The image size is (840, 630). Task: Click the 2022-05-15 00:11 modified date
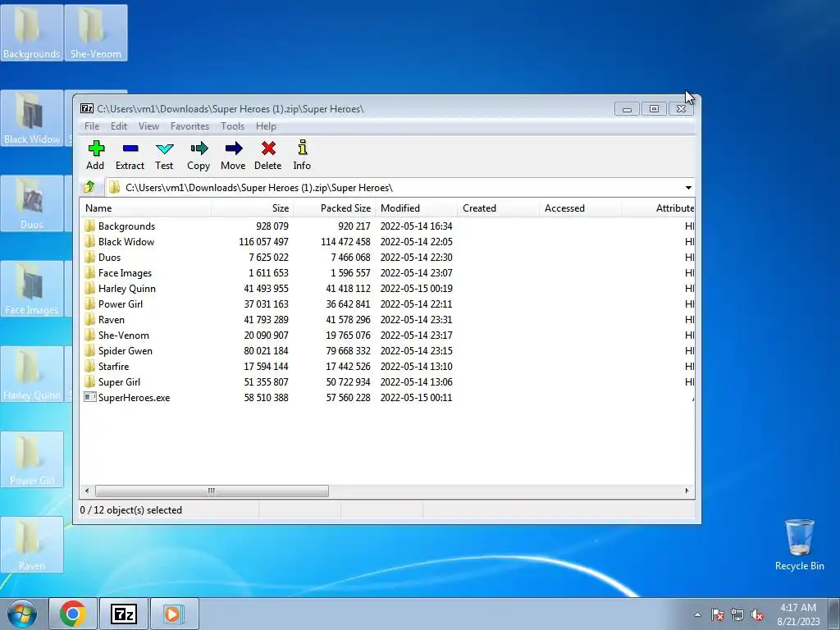click(x=416, y=398)
